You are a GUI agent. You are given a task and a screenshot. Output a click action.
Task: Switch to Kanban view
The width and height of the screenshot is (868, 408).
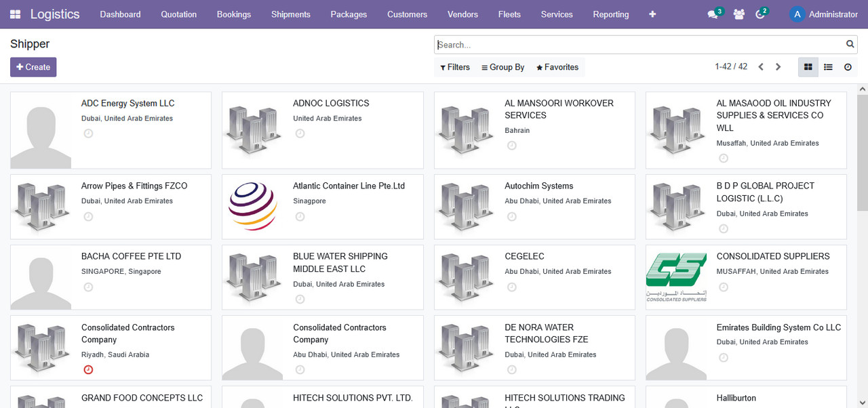(x=808, y=67)
